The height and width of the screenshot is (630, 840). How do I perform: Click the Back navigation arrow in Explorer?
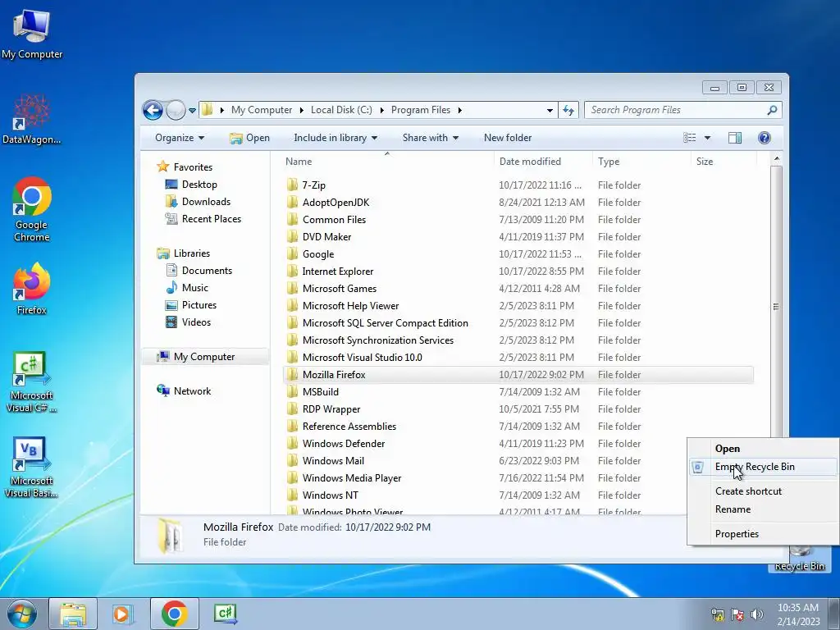click(x=153, y=111)
